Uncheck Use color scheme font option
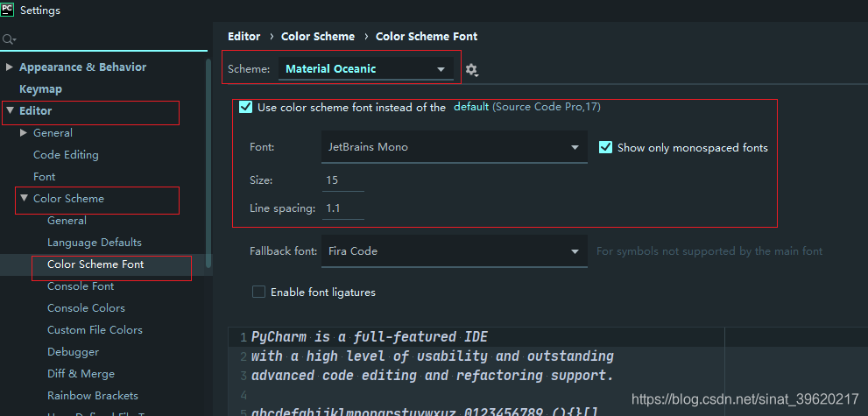This screenshot has height=416, width=868. click(246, 107)
